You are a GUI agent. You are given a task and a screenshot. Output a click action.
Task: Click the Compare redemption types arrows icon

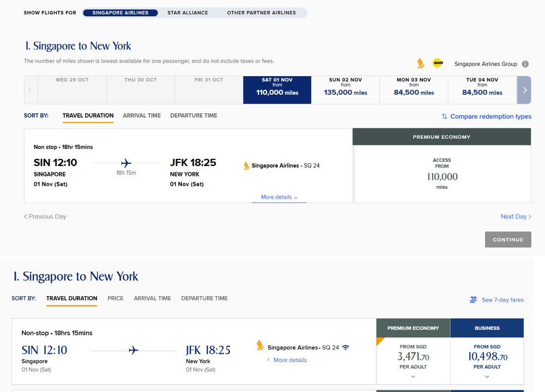(x=445, y=117)
